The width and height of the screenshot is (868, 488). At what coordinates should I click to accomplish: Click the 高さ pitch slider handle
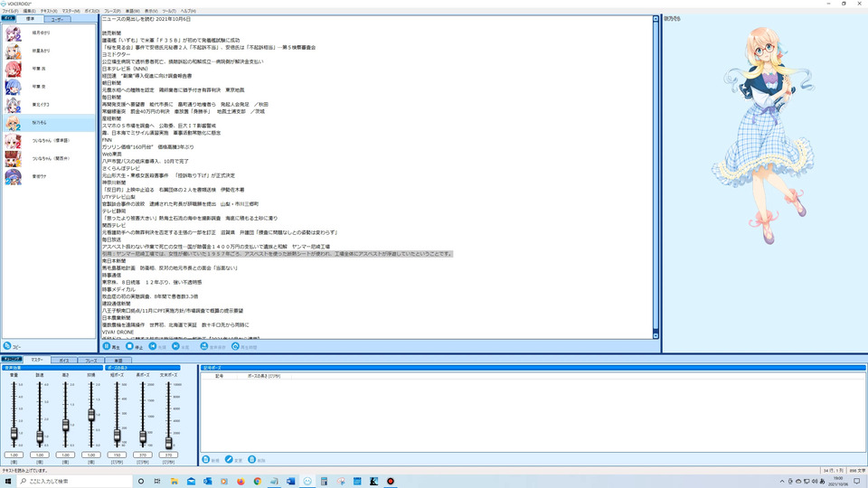pos(65,425)
